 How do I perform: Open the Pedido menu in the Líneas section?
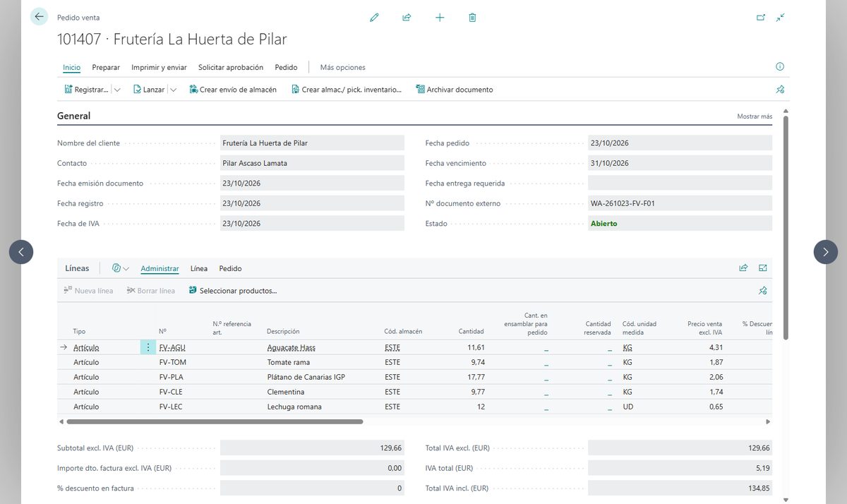click(x=230, y=268)
